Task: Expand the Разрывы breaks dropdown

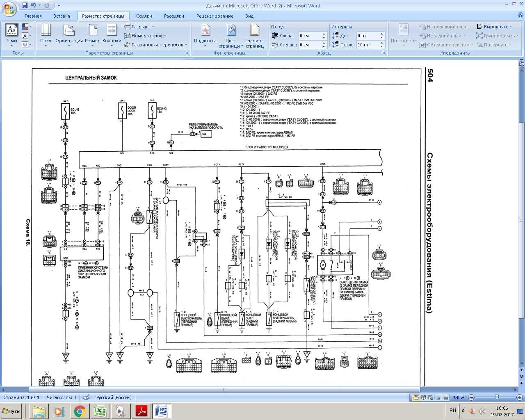Action: point(139,27)
